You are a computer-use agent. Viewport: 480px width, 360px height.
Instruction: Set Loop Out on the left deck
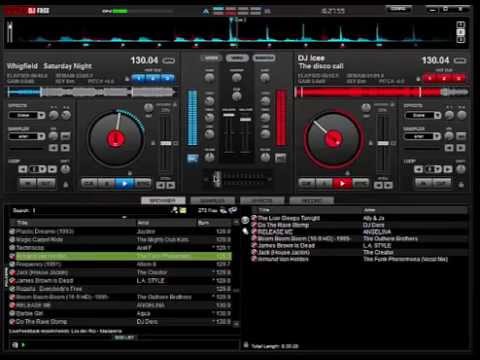[46, 184]
